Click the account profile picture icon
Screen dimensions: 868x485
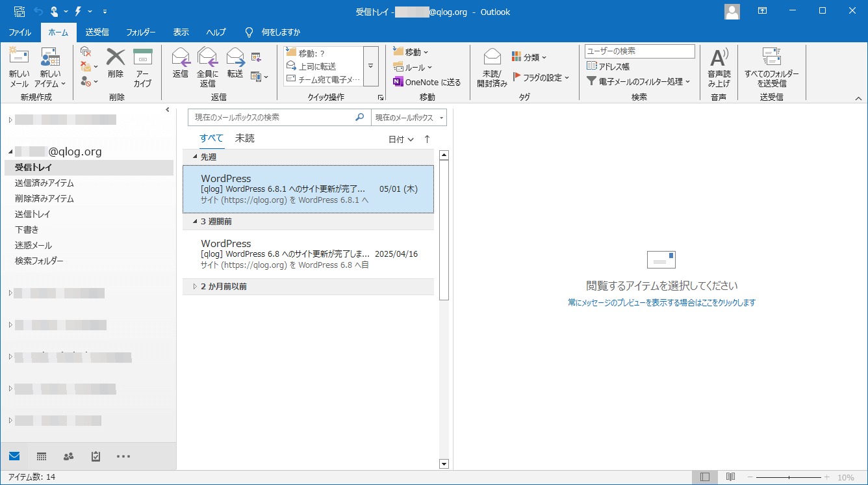pos(732,12)
